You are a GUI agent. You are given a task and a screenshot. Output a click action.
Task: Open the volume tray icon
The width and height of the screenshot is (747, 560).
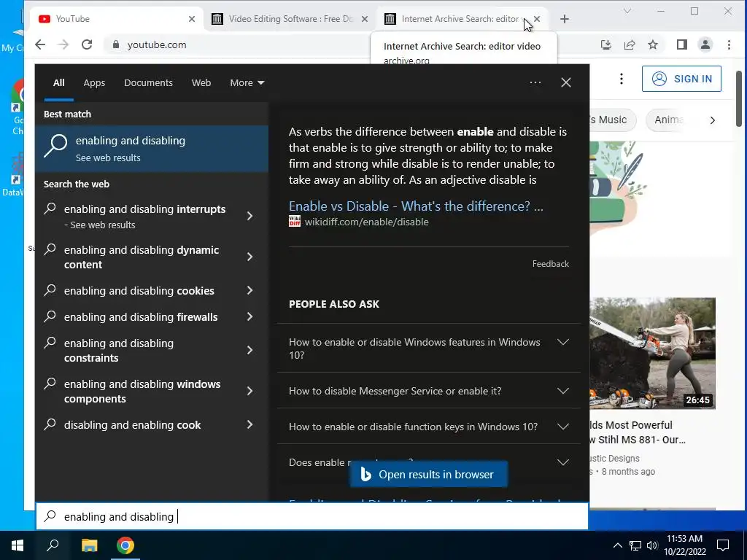click(x=652, y=545)
